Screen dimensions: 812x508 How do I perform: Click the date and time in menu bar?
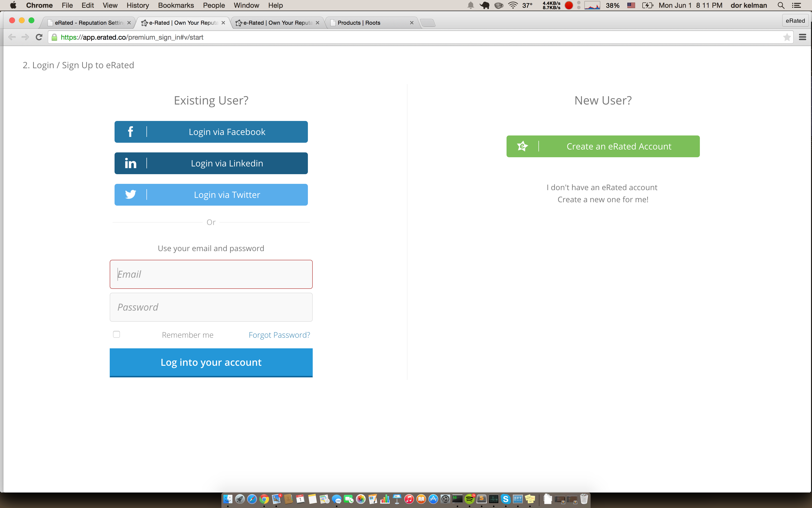tap(690, 5)
